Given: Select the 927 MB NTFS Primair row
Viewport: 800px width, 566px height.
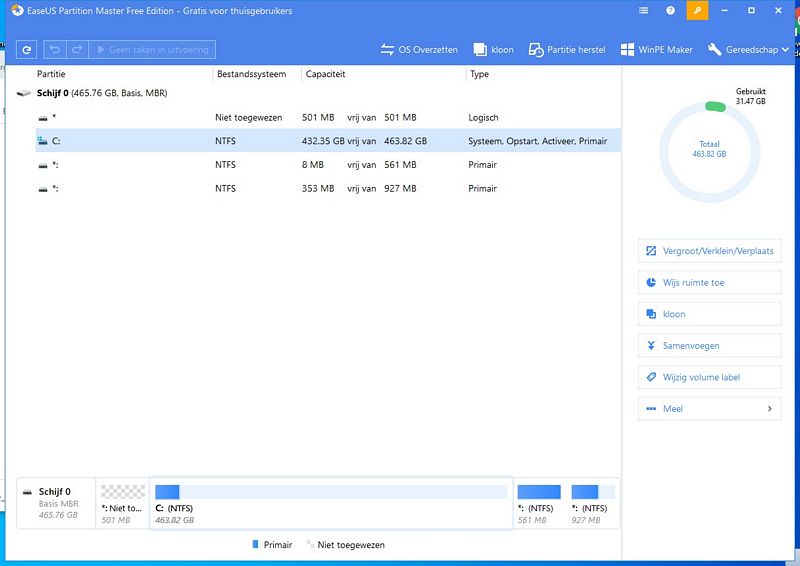Looking at the screenshot, I should [x=328, y=188].
